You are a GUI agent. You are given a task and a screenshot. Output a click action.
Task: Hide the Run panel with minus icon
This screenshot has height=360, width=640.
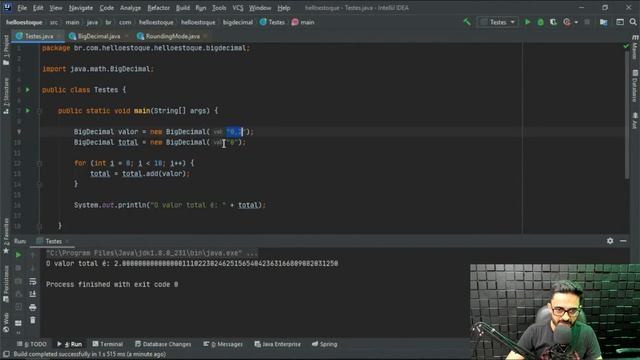pyautogui.click(x=623, y=241)
